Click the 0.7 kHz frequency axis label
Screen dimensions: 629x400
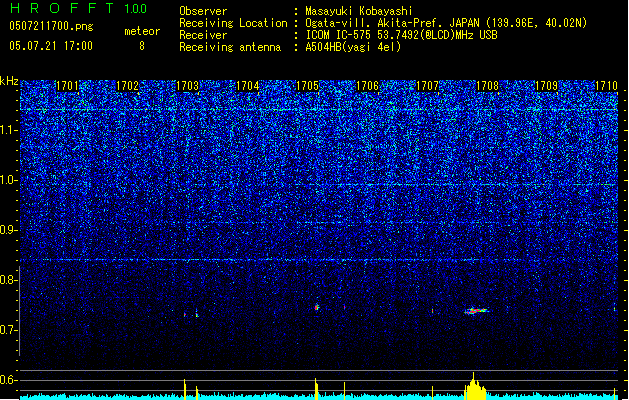coord(9,330)
